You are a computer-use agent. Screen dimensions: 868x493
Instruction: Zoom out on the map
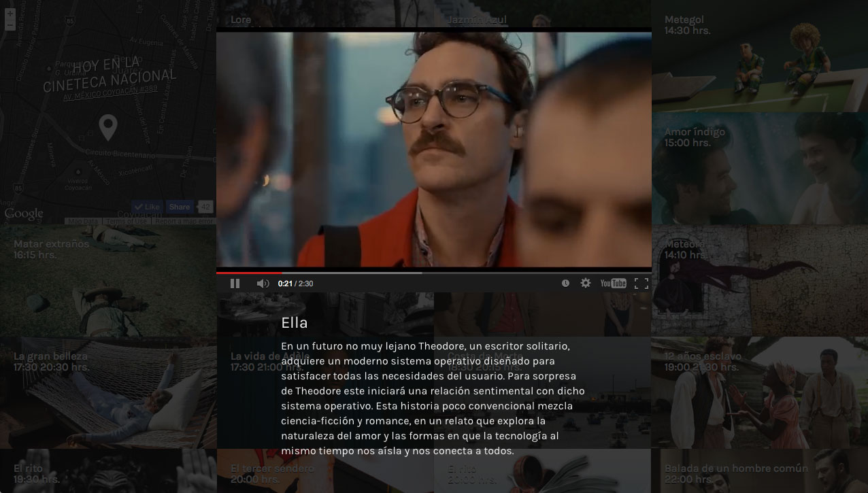(10, 26)
